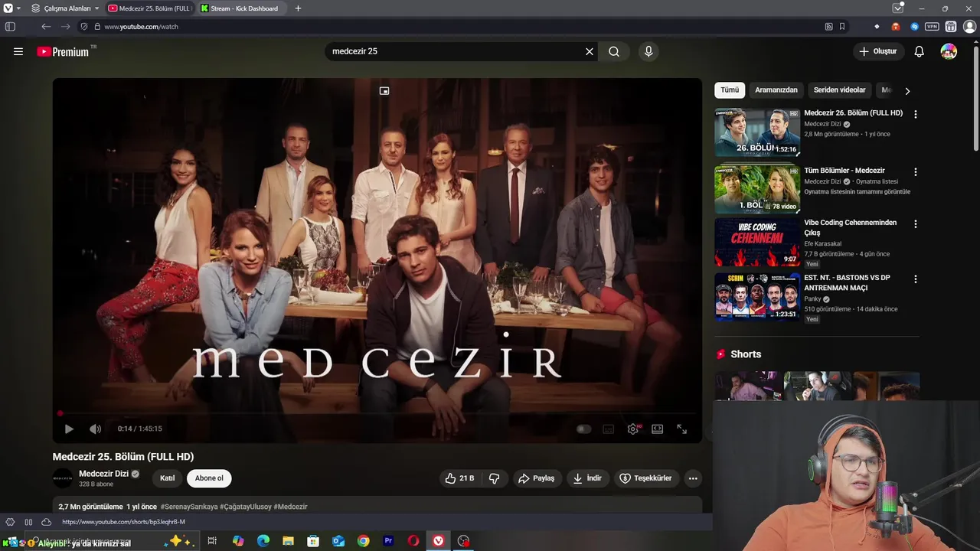Like the video (21 B)

459,478
